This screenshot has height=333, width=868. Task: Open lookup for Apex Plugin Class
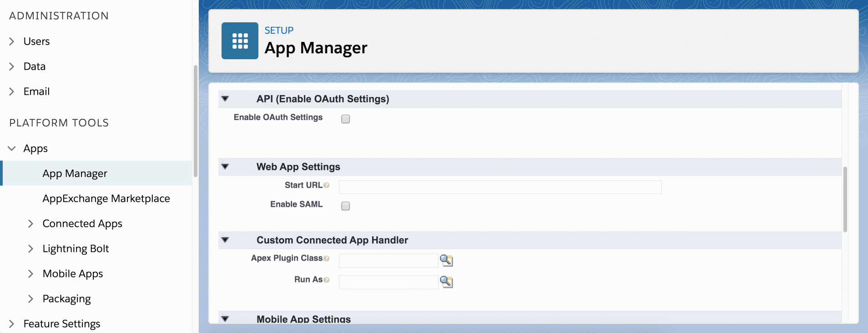[x=446, y=261]
